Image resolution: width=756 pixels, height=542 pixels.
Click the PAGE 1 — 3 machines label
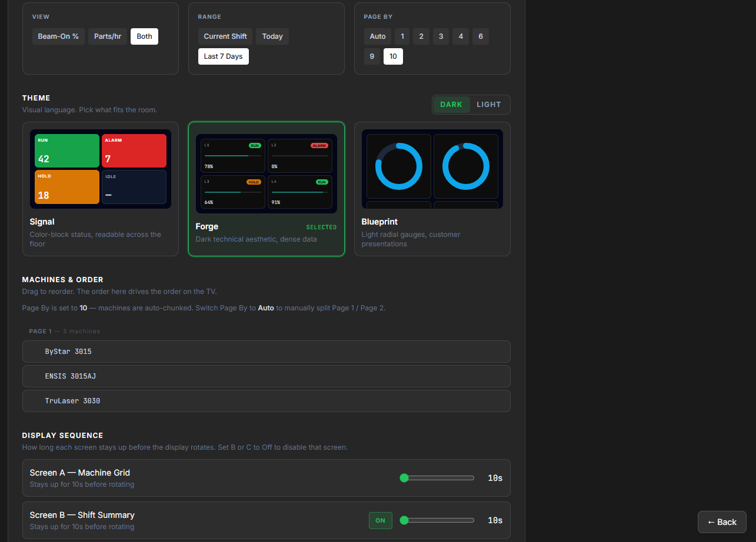point(65,332)
